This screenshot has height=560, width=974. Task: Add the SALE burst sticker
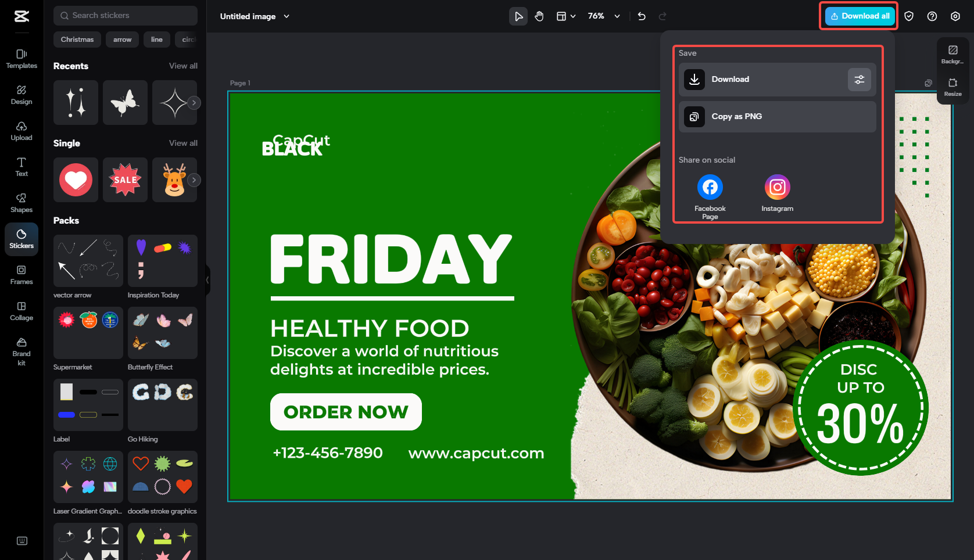click(125, 180)
